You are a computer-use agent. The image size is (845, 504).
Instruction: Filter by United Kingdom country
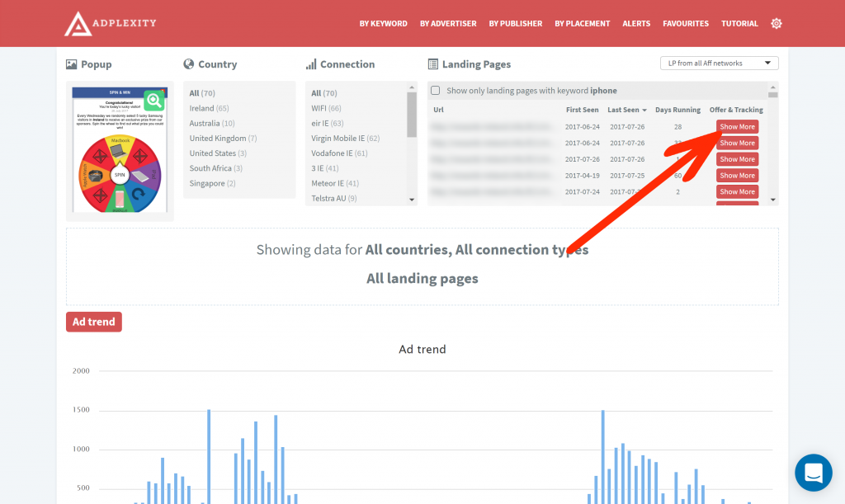[223, 139]
